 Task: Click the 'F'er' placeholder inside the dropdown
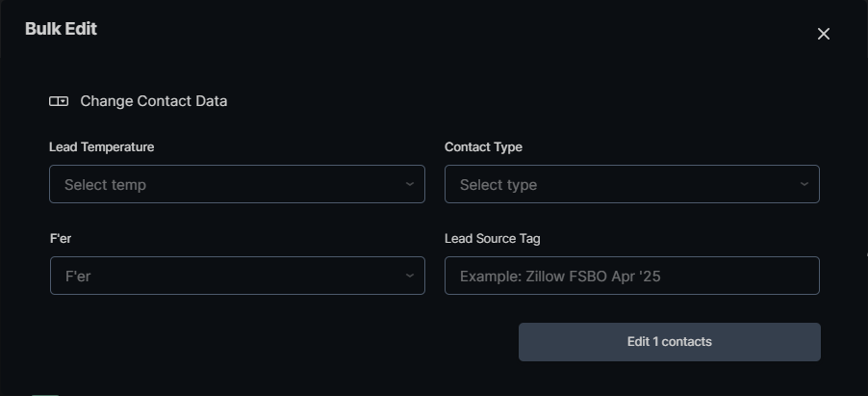click(78, 277)
